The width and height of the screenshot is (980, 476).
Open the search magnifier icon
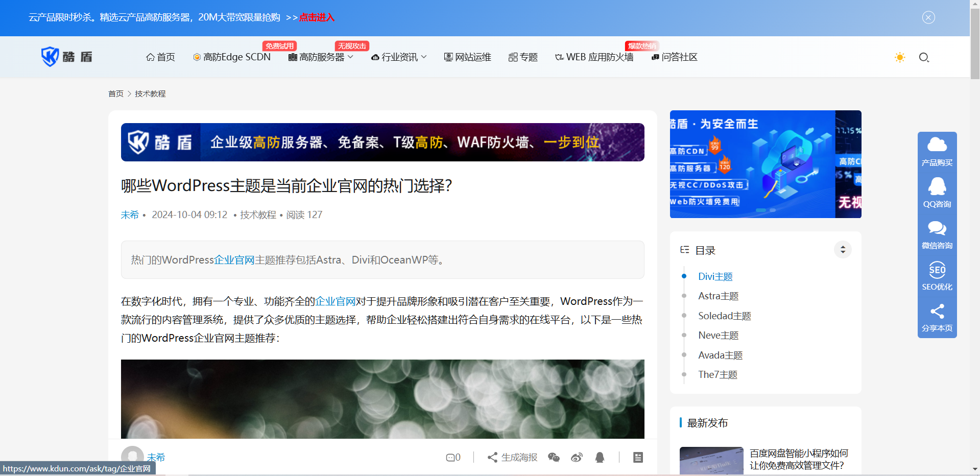click(x=924, y=57)
